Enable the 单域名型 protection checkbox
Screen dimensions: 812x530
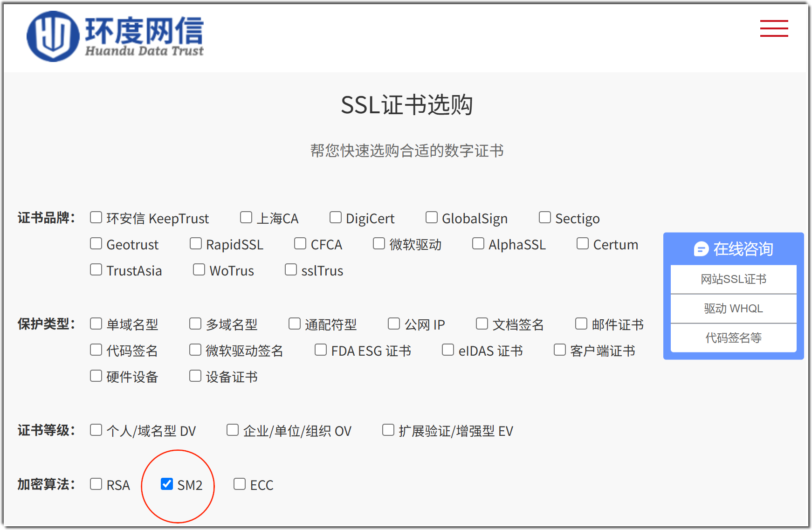[96, 323]
